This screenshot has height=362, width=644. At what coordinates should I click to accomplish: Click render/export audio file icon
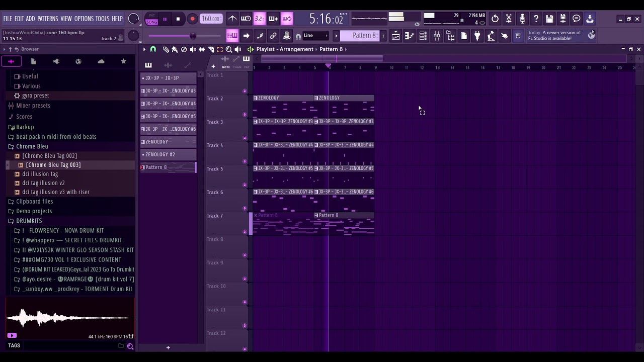pyautogui.click(x=563, y=19)
